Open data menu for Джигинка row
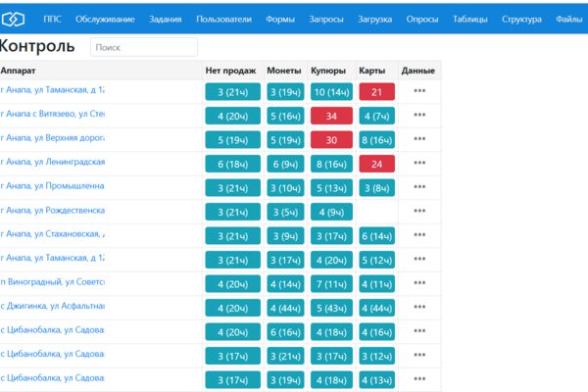This screenshot has width=588, height=392. click(419, 307)
